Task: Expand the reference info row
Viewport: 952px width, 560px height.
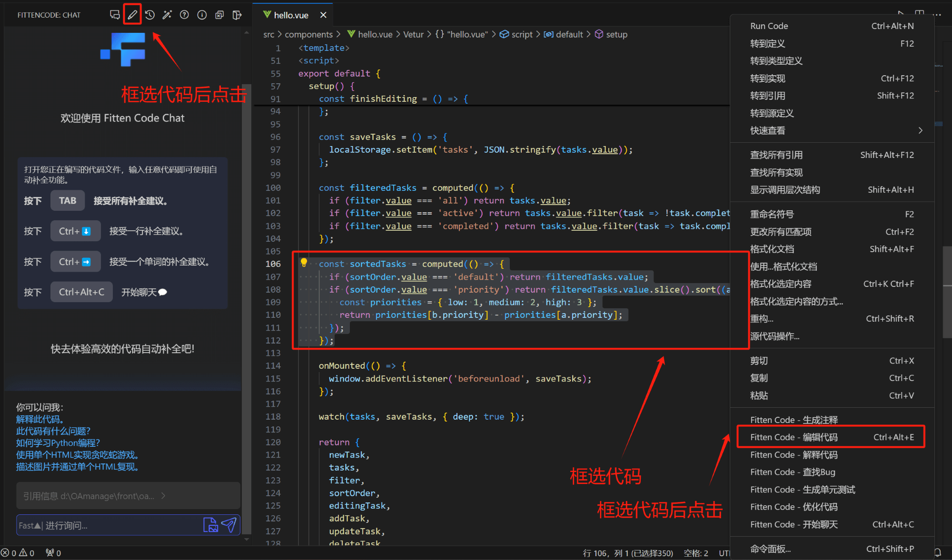Action: click(x=128, y=496)
